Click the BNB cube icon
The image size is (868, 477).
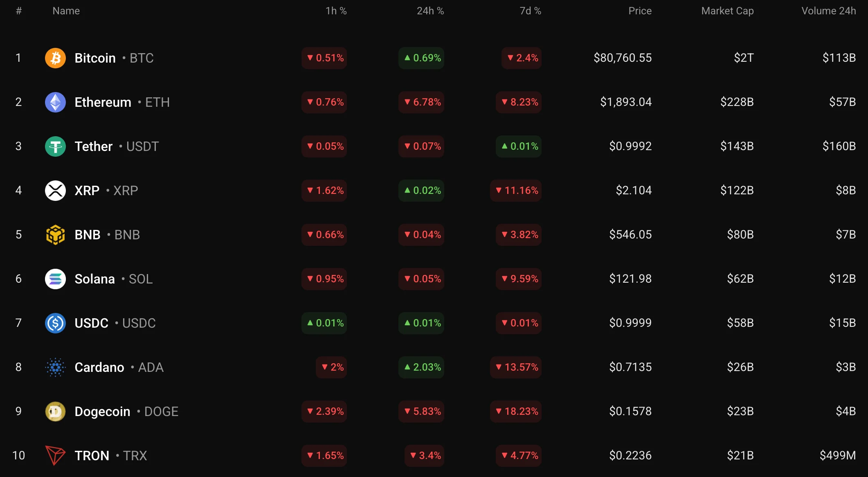point(55,235)
